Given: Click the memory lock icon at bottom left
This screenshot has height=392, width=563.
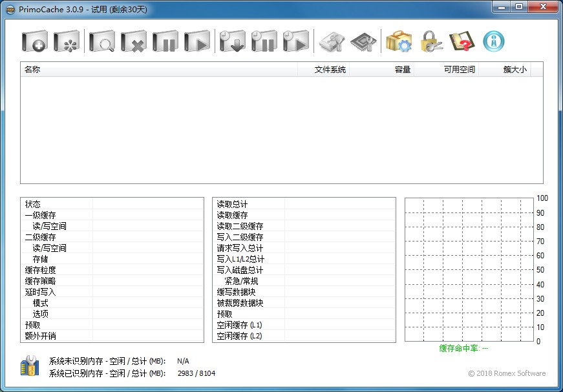Looking at the screenshot, I should 29,367.
